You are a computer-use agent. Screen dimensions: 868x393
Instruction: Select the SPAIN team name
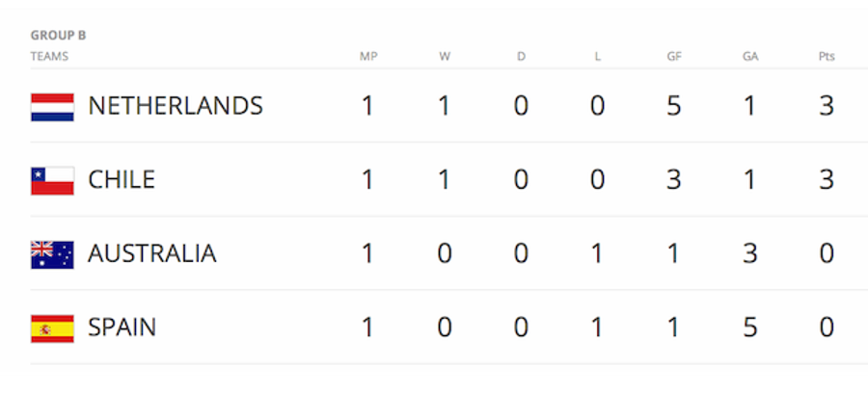pyautogui.click(x=122, y=327)
